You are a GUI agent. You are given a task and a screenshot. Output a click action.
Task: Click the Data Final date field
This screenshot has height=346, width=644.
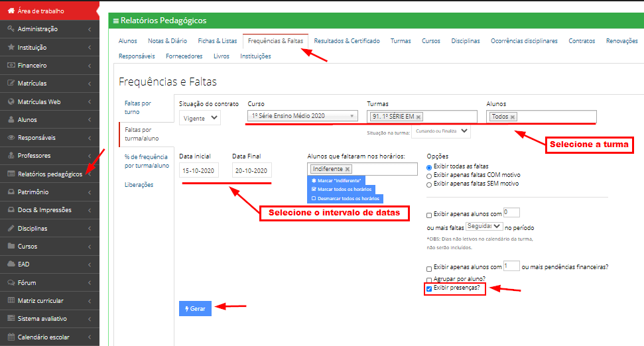coord(251,170)
